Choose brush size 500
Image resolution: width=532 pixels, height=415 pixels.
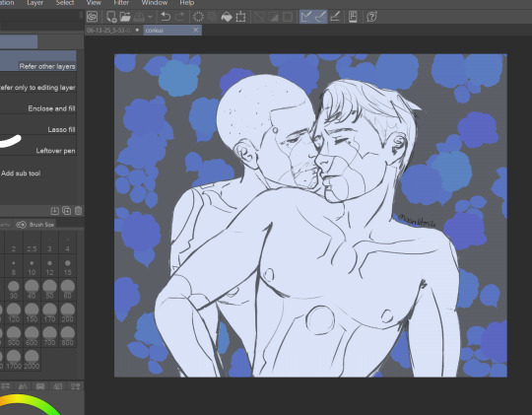tap(14, 336)
